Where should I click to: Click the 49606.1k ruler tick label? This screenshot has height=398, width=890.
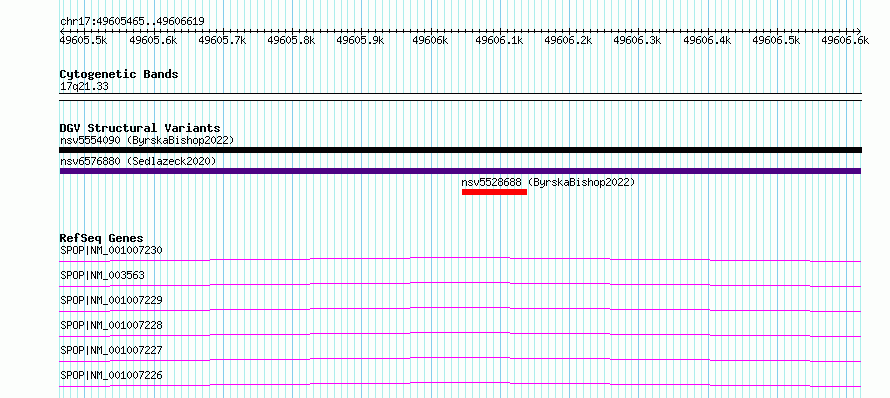[499, 40]
